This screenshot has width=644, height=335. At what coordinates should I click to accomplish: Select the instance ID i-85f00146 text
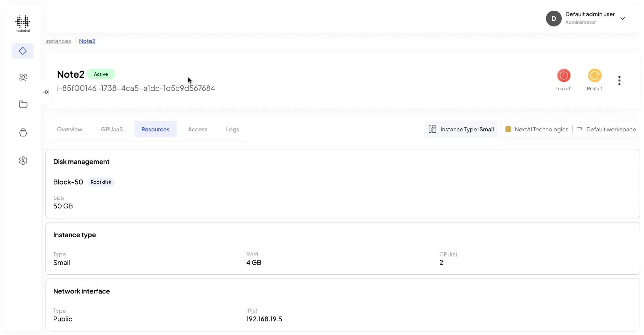point(136,88)
